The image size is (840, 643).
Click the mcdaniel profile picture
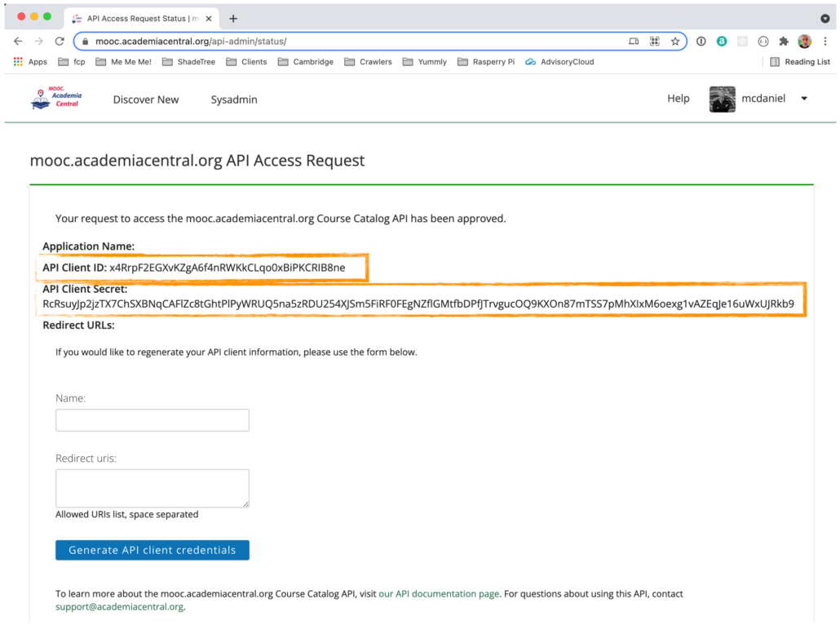pyautogui.click(x=722, y=99)
